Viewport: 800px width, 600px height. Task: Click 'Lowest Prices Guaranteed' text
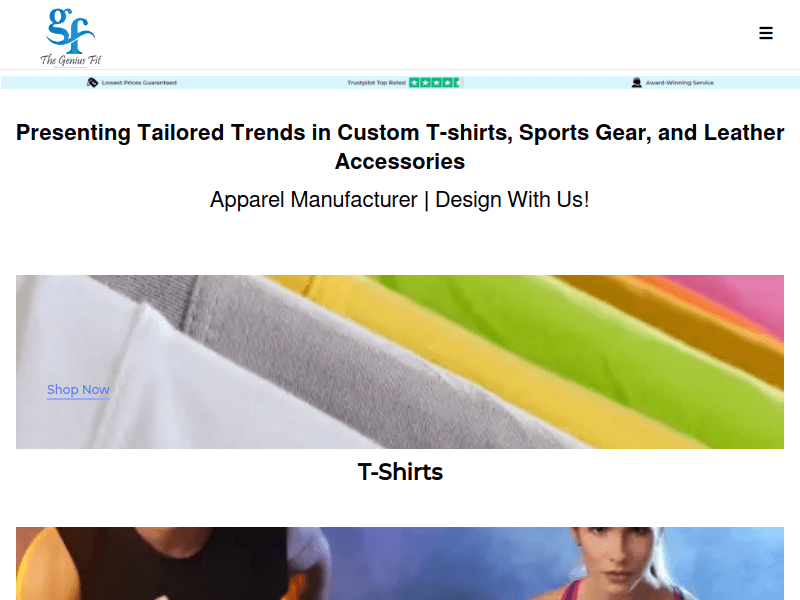pos(139,83)
